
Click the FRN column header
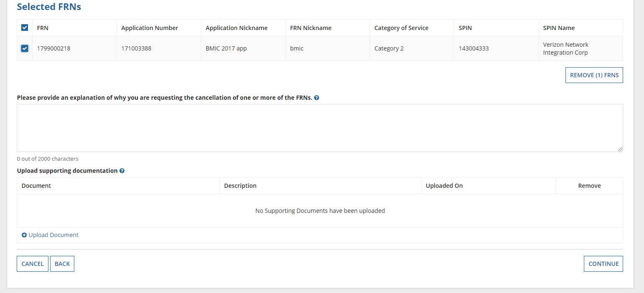pyautogui.click(x=43, y=28)
